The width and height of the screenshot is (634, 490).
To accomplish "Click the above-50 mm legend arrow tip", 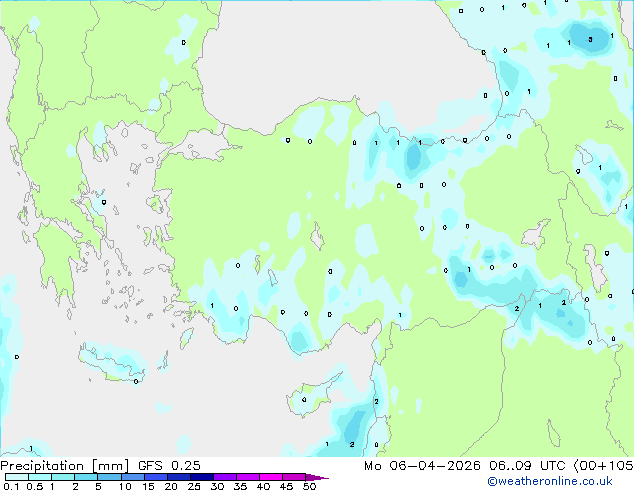I will [317, 477].
